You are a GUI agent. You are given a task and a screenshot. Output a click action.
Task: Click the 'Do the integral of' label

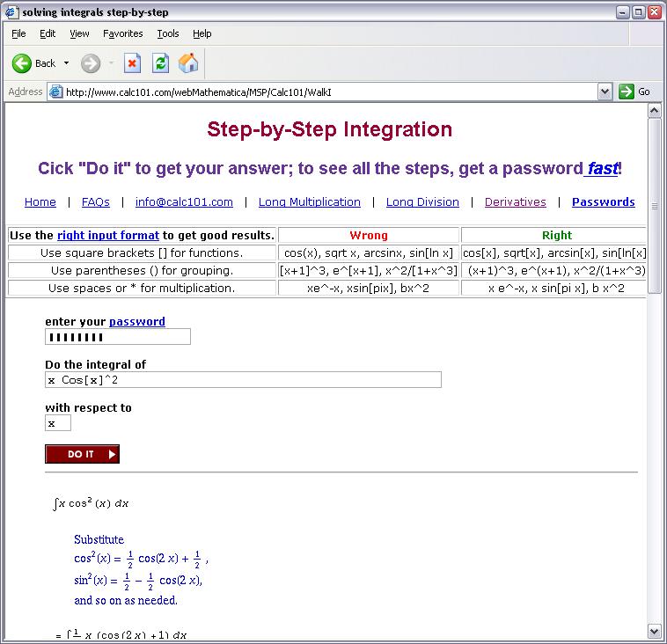pyautogui.click(x=95, y=364)
